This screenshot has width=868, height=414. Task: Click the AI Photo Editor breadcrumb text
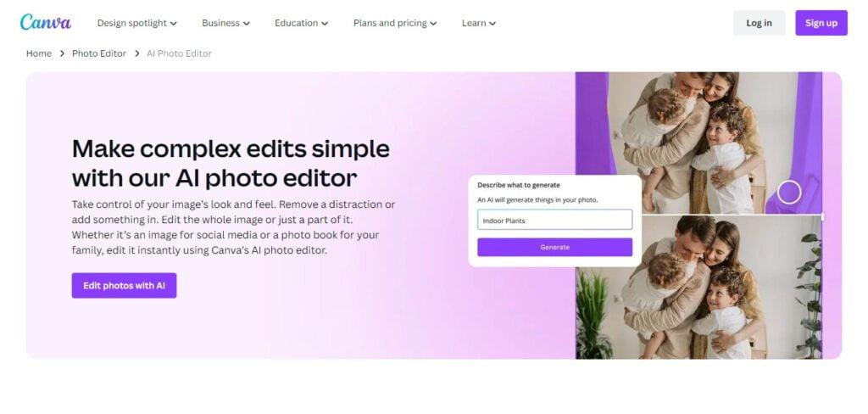(x=179, y=53)
